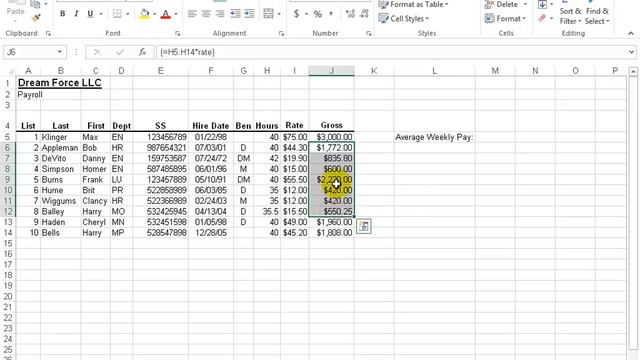Collapse the ribbon
The height and width of the screenshot is (360, 640).
(x=631, y=33)
